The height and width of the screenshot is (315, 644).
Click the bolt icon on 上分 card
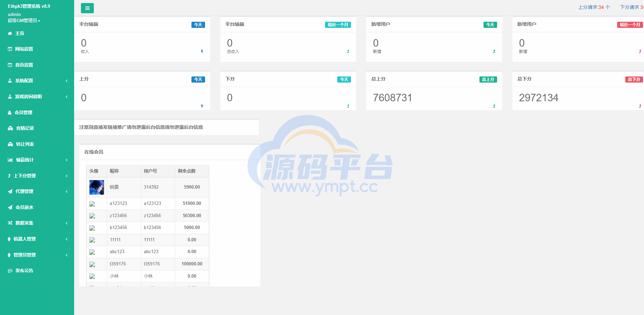(x=202, y=106)
